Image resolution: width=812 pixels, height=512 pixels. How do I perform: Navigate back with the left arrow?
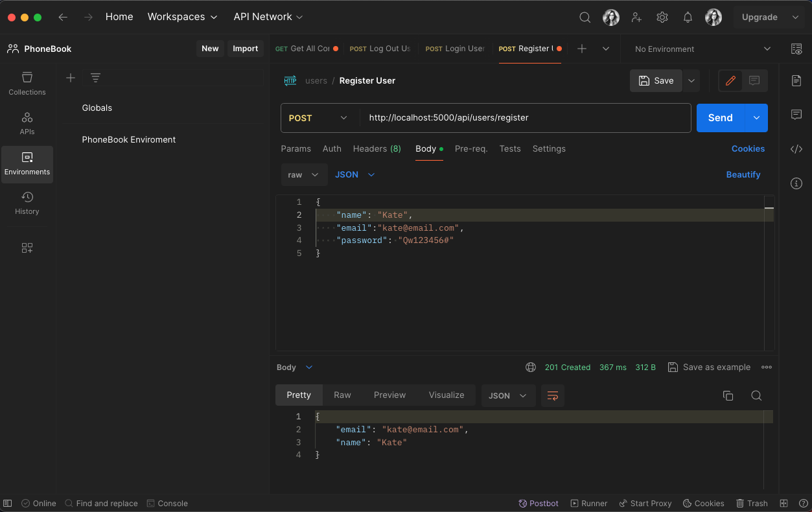coord(63,17)
